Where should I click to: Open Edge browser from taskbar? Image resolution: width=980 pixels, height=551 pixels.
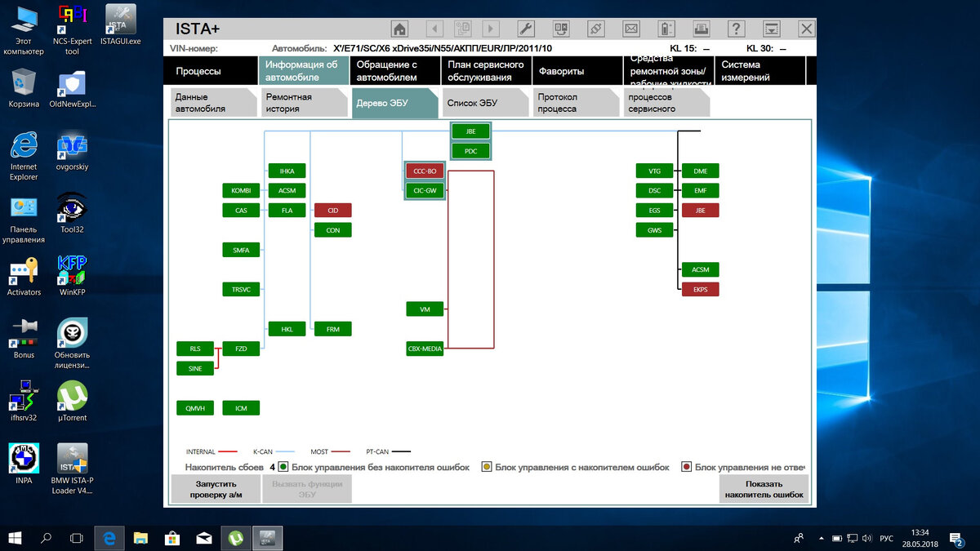[109, 538]
